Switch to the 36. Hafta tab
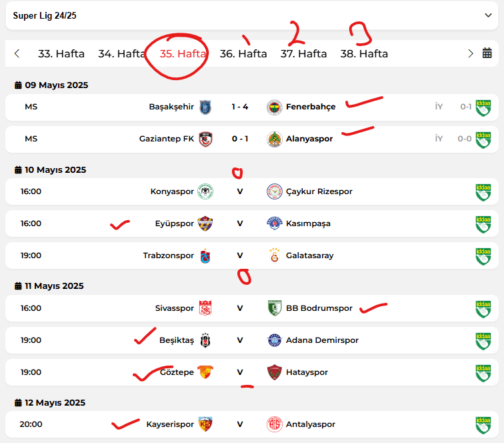 click(243, 53)
